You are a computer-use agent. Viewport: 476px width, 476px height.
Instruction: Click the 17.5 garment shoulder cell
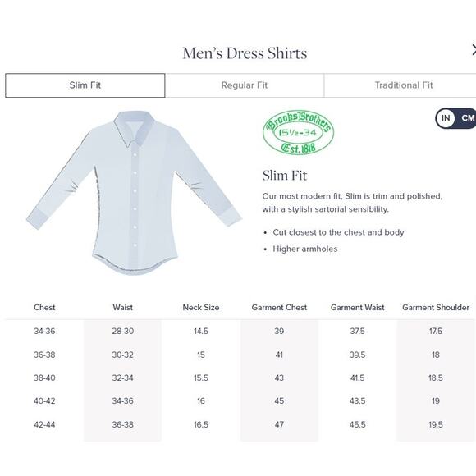click(436, 331)
